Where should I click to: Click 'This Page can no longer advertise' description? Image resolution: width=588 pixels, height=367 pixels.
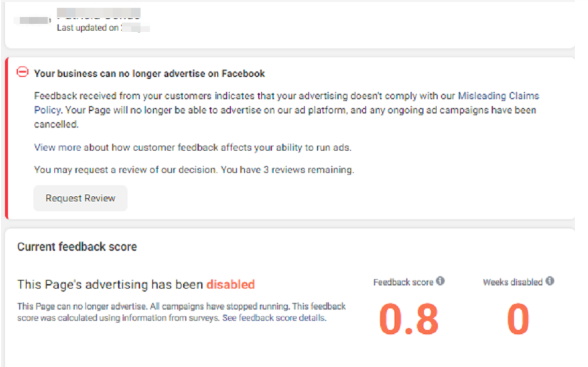point(181,312)
